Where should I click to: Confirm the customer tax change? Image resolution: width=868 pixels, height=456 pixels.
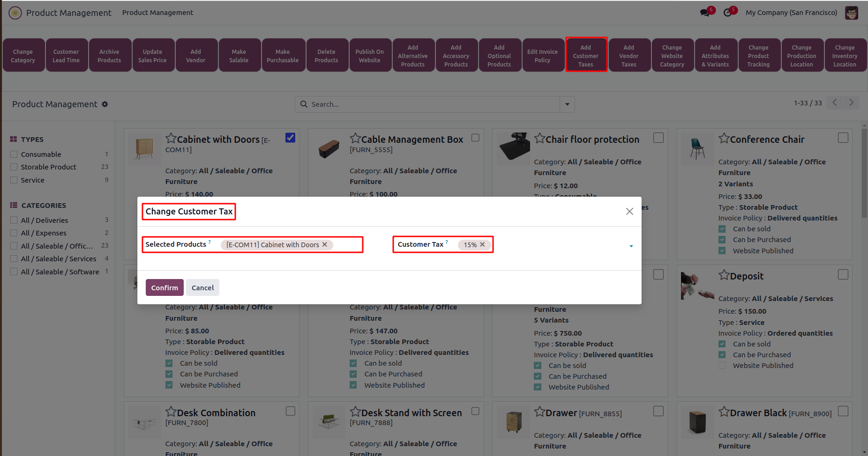click(165, 287)
